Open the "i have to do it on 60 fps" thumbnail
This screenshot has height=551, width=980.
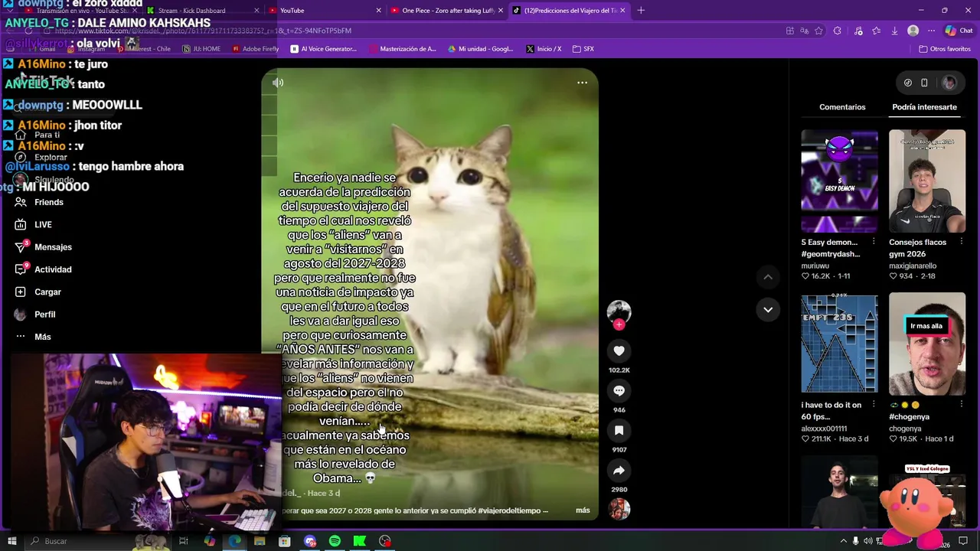click(839, 343)
